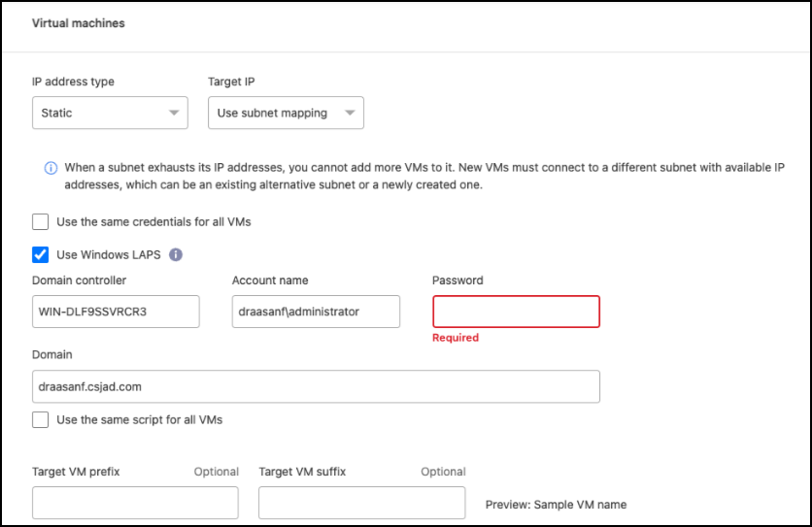This screenshot has width=812, height=527.
Task: Click the Optional hint above Target VM prefix
Action: pyautogui.click(x=216, y=472)
